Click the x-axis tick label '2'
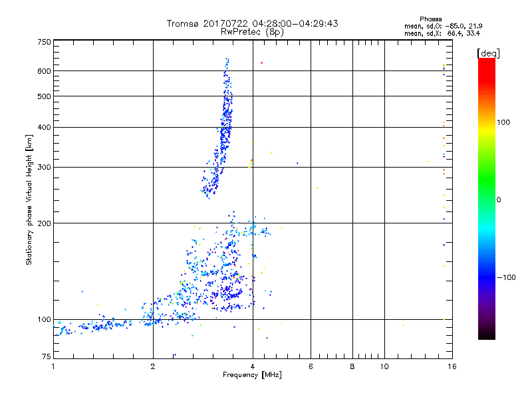The width and height of the screenshot is (532, 399). point(153,366)
